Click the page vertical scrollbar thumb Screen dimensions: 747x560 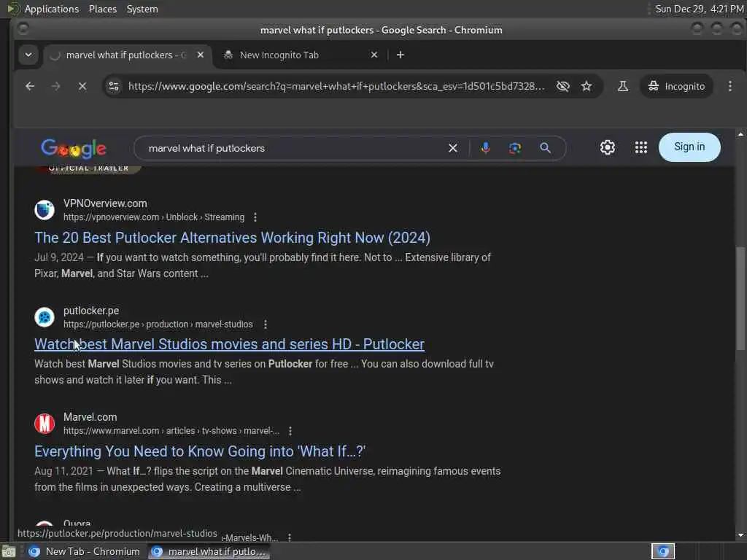[x=740, y=297]
